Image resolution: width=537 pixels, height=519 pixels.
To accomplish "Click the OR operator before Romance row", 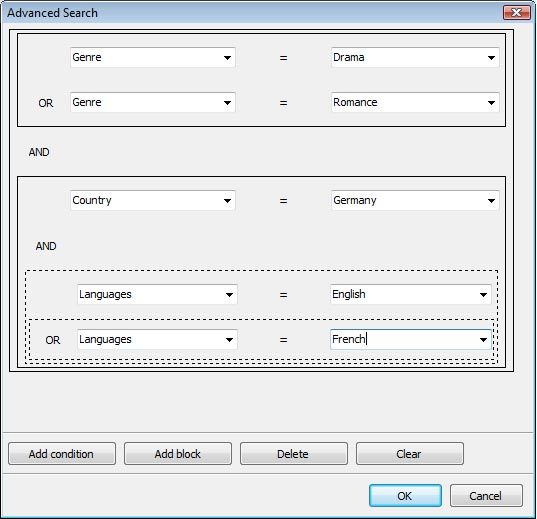I will pos(46,103).
